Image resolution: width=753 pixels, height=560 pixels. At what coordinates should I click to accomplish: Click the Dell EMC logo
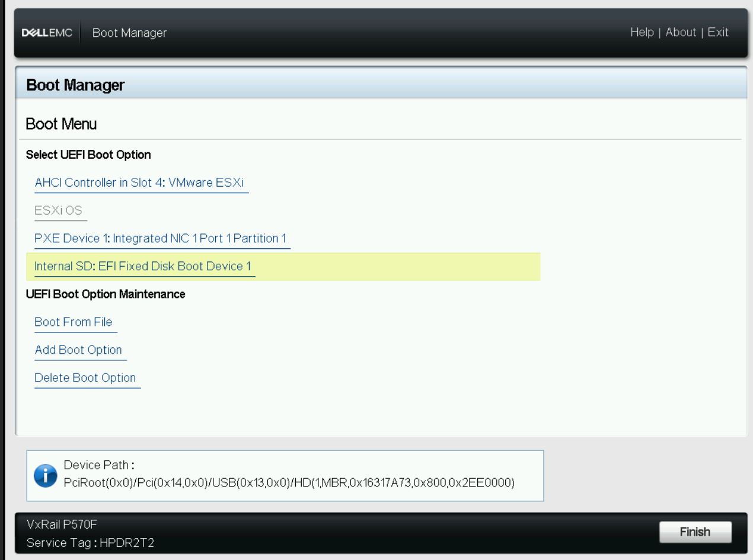[x=47, y=33]
